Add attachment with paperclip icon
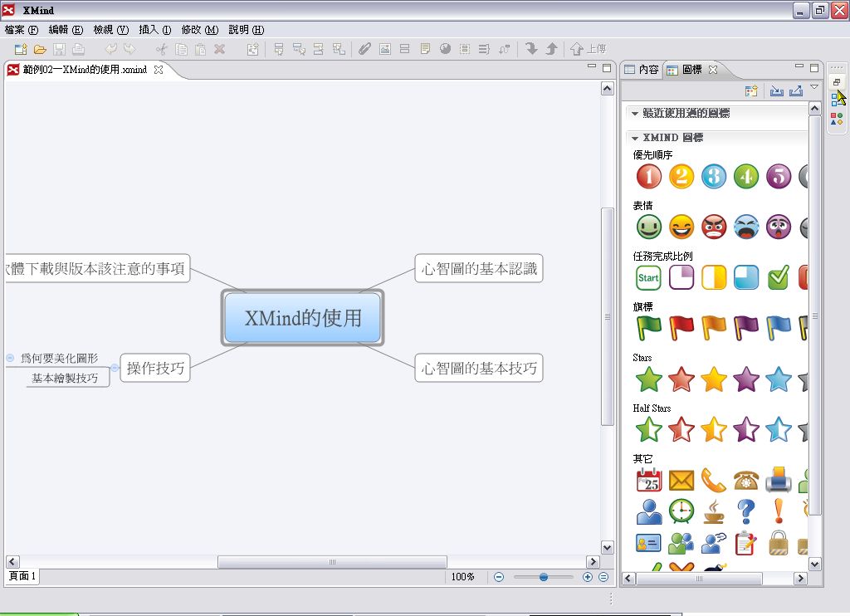The width and height of the screenshot is (850, 616). (365, 49)
